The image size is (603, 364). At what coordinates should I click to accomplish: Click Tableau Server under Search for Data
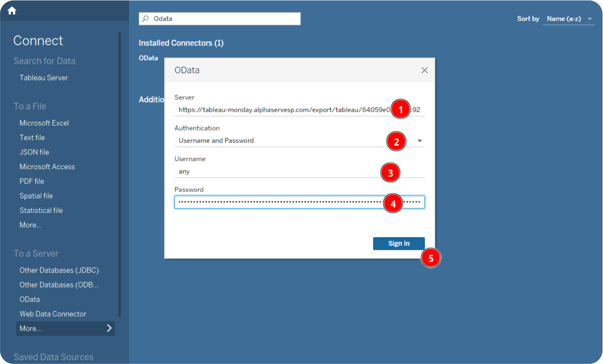point(44,77)
